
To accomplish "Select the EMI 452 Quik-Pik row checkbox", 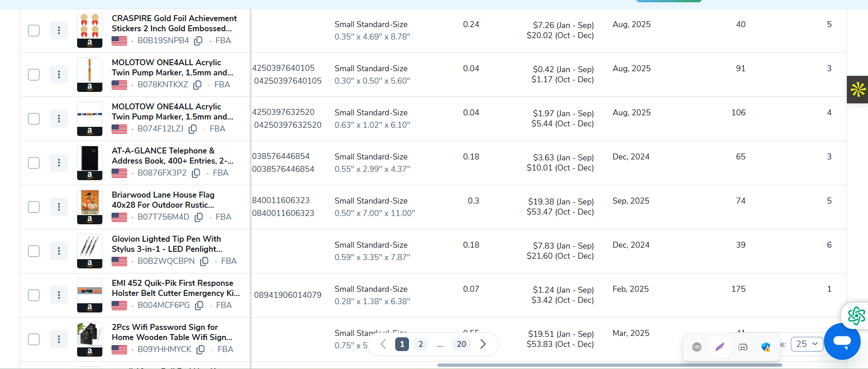I will pyautogui.click(x=34, y=295).
